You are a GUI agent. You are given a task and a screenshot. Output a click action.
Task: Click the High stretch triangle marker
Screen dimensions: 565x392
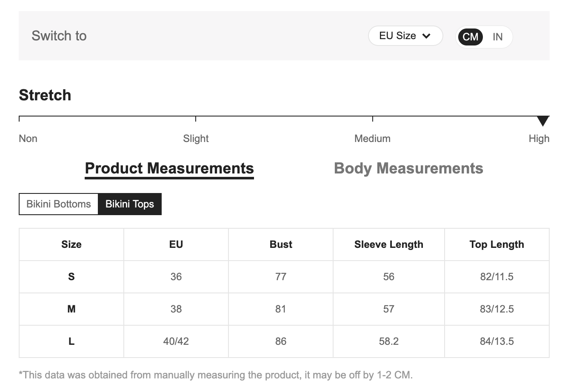pos(542,121)
